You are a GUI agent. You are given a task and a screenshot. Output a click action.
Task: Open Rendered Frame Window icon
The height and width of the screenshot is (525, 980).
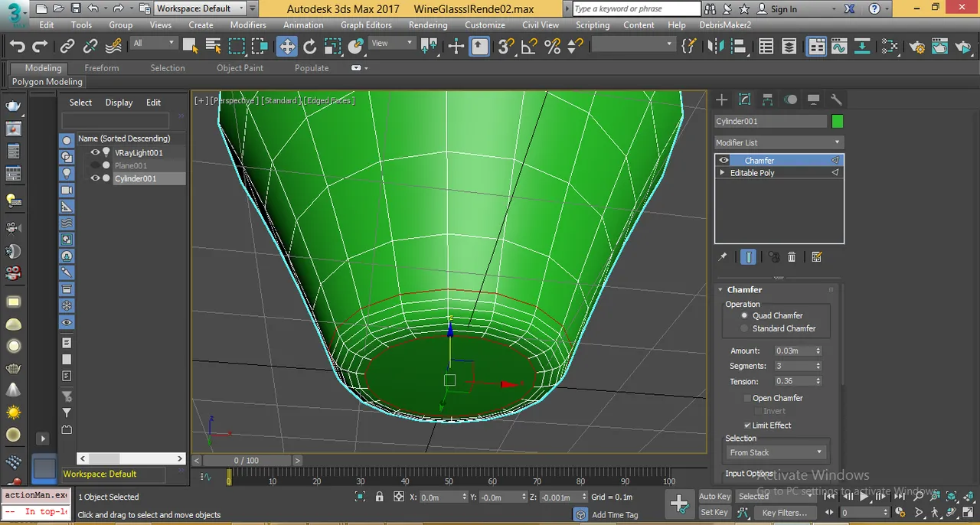click(941, 47)
